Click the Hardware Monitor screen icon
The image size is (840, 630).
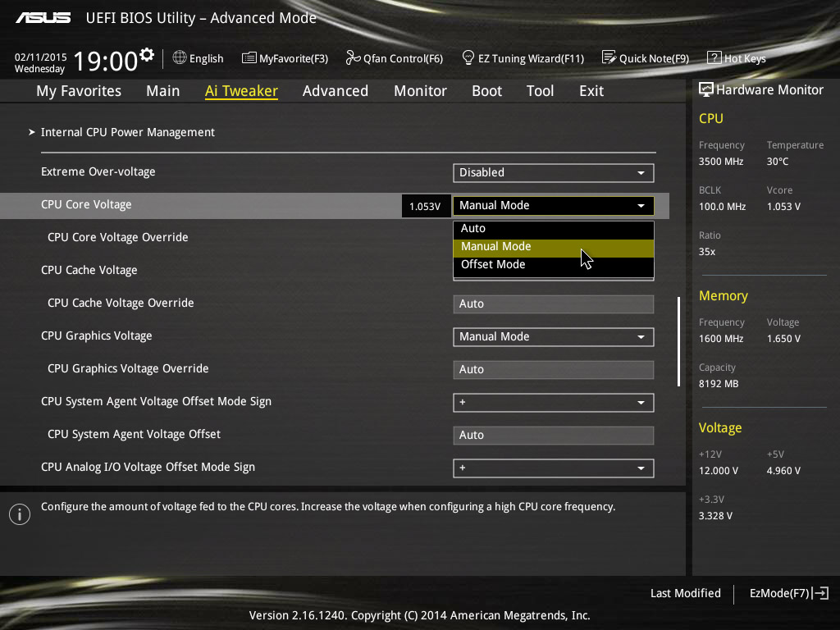point(706,90)
